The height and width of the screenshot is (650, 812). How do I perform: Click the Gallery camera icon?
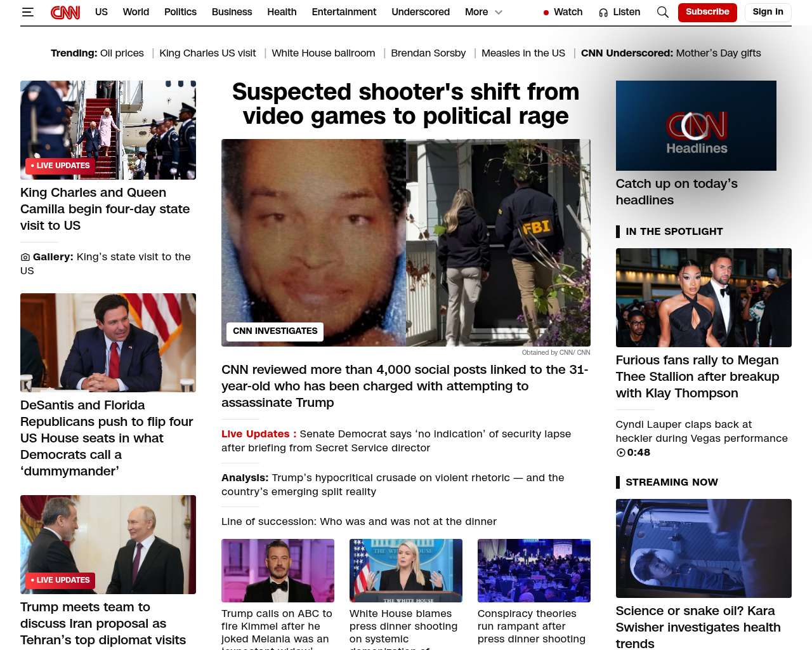click(25, 257)
